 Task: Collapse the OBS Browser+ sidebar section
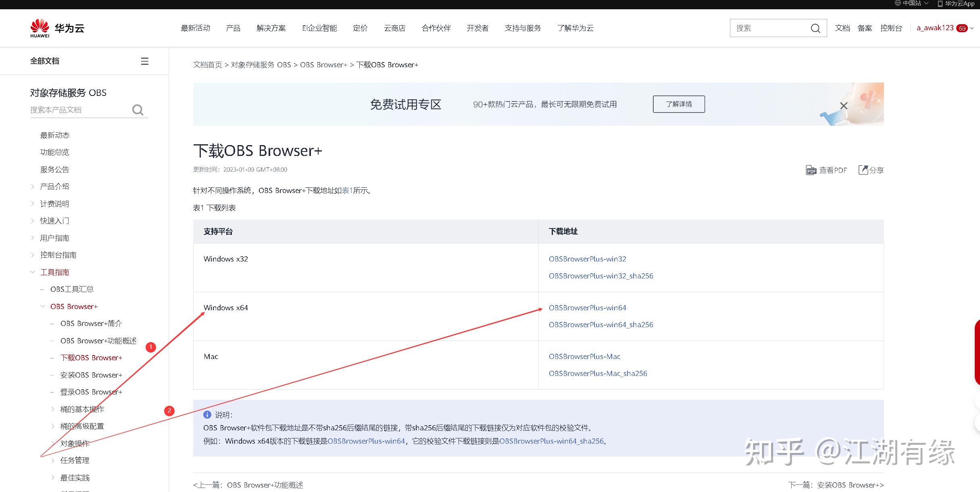[43, 306]
